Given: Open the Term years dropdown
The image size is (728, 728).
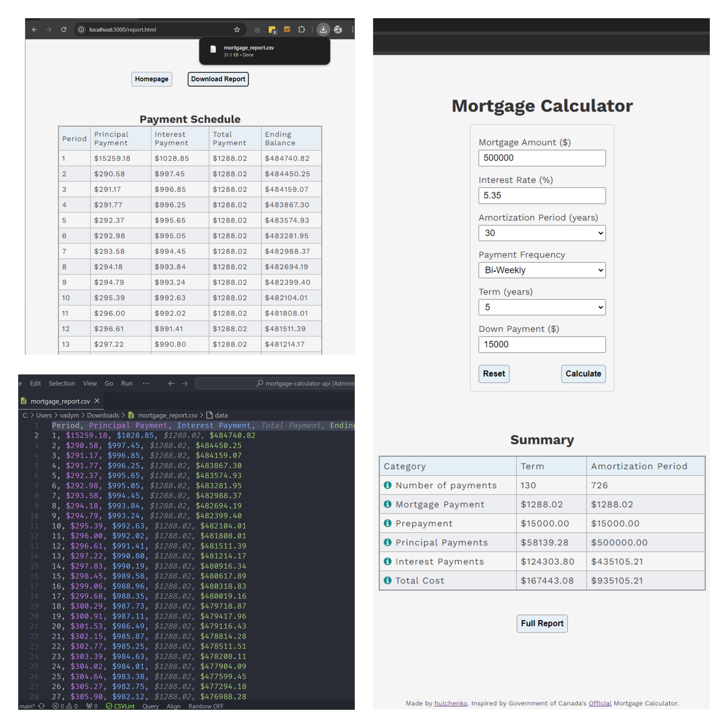Looking at the screenshot, I should coord(541,307).
